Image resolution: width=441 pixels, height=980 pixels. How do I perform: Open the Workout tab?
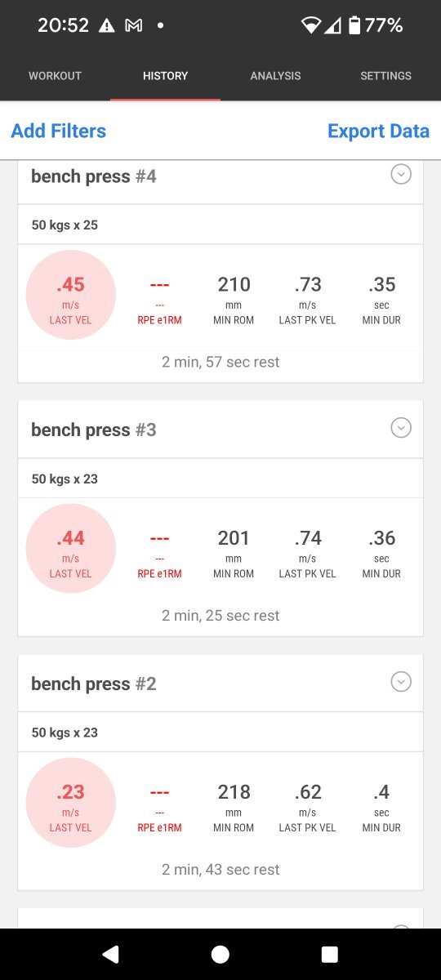click(55, 76)
